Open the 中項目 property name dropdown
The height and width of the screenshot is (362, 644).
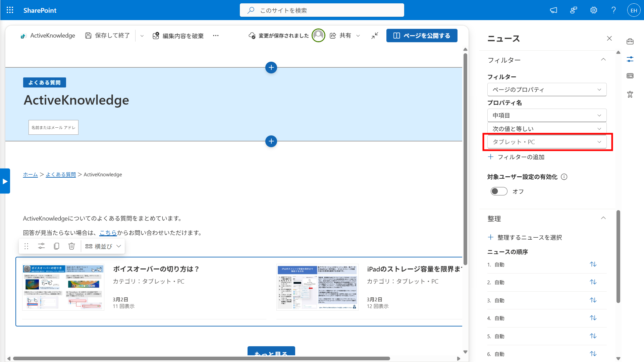click(547, 115)
